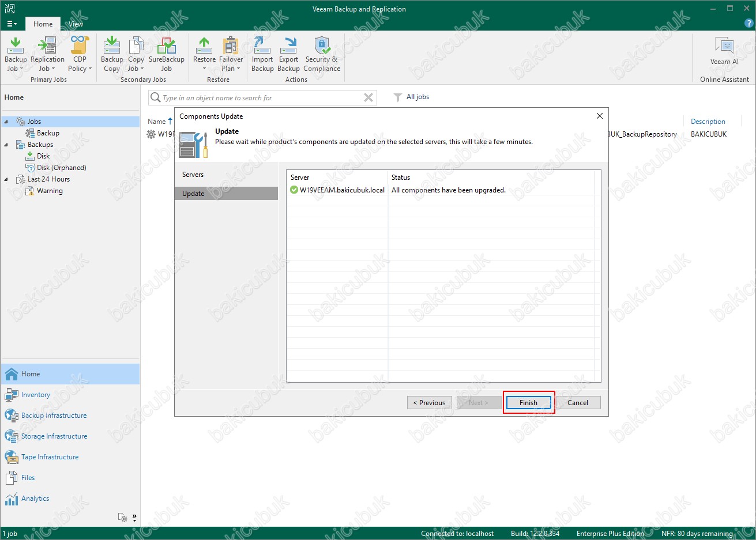Click the BAKICUBUK description cell
The height and width of the screenshot is (540, 756).
(x=709, y=134)
